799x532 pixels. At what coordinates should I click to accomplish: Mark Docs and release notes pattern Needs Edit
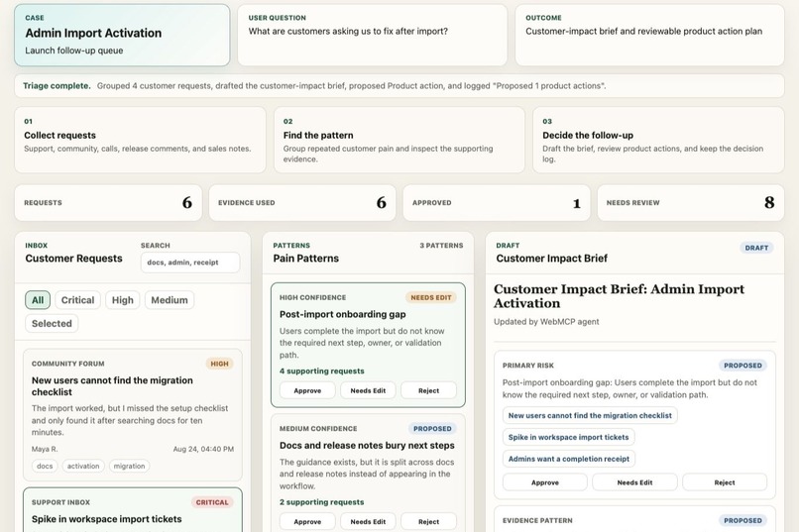pos(368,521)
